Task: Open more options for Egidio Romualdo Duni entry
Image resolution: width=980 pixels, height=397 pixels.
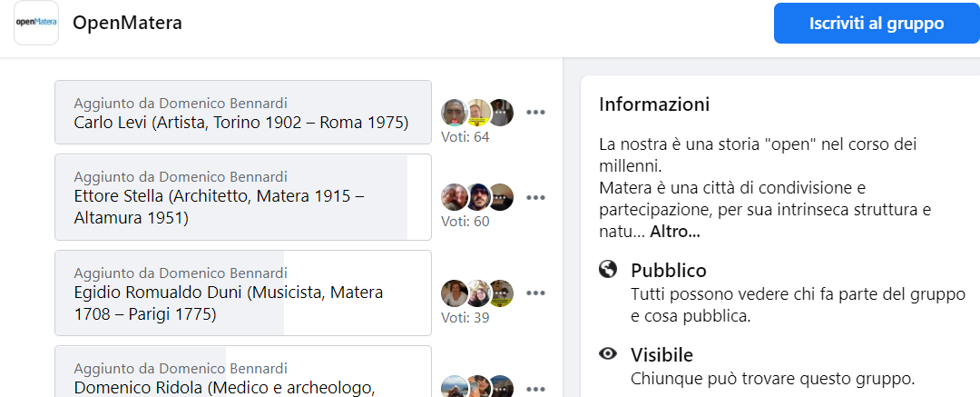Action: tap(535, 293)
